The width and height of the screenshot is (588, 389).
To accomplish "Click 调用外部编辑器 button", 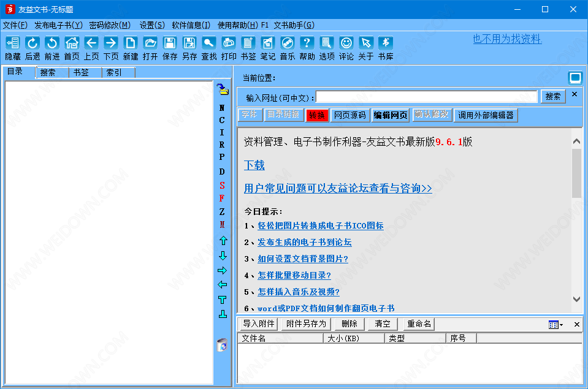I will coord(486,115).
